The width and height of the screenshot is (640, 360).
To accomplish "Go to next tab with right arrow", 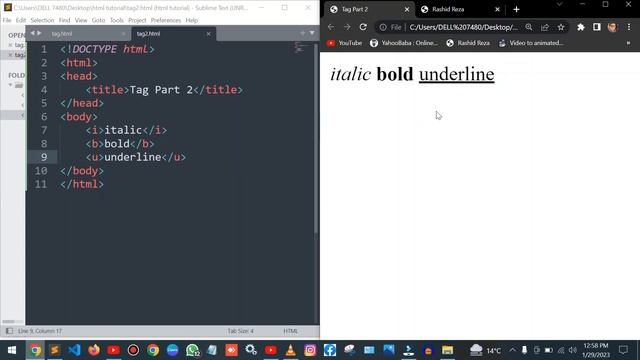I will 39,33.
